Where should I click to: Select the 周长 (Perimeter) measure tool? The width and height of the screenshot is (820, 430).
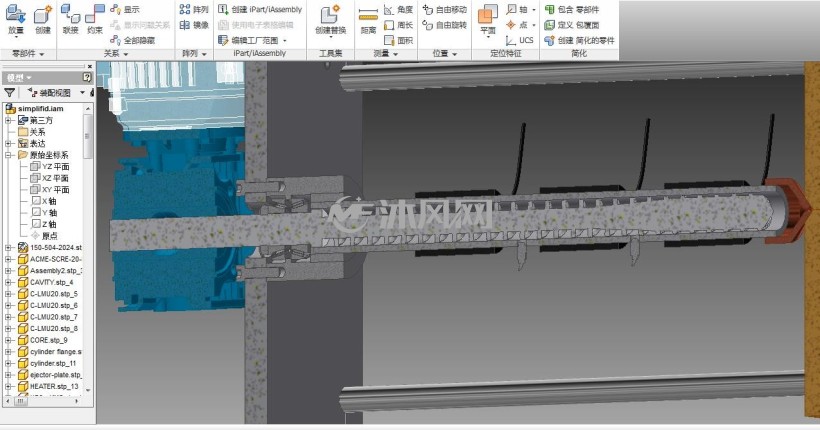pos(398,25)
